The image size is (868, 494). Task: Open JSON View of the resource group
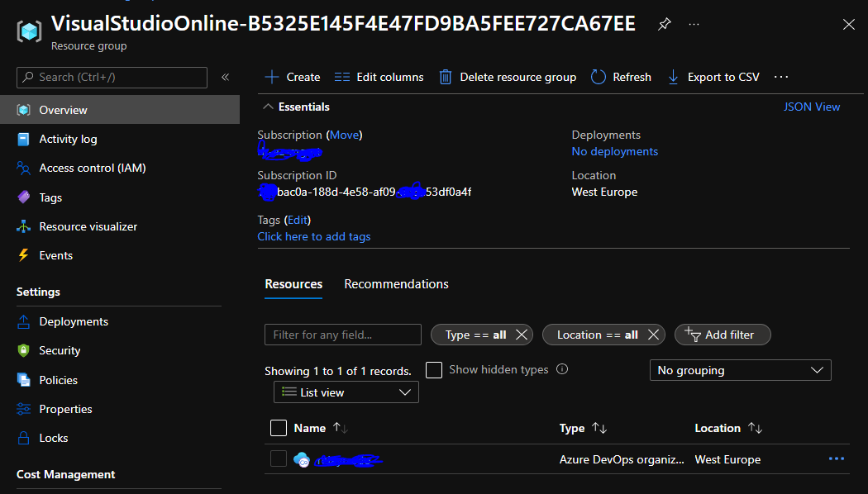click(811, 106)
